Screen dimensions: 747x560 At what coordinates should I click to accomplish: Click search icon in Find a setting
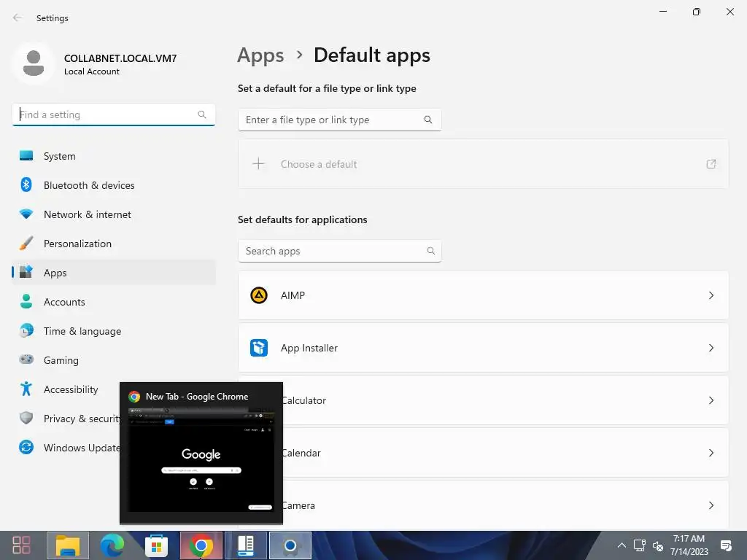pyautogui.click(x=202, y=114)
